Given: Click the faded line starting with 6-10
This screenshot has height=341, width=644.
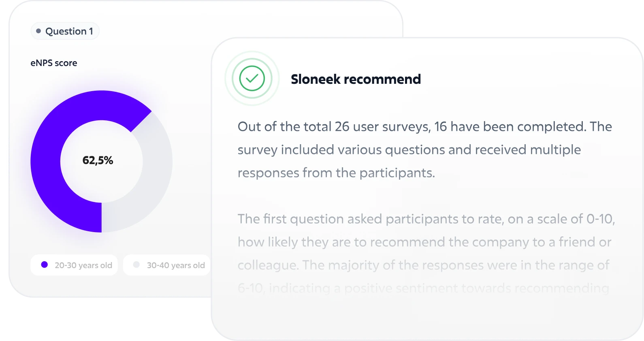Looking at the screenshot, I should (423, 288).
